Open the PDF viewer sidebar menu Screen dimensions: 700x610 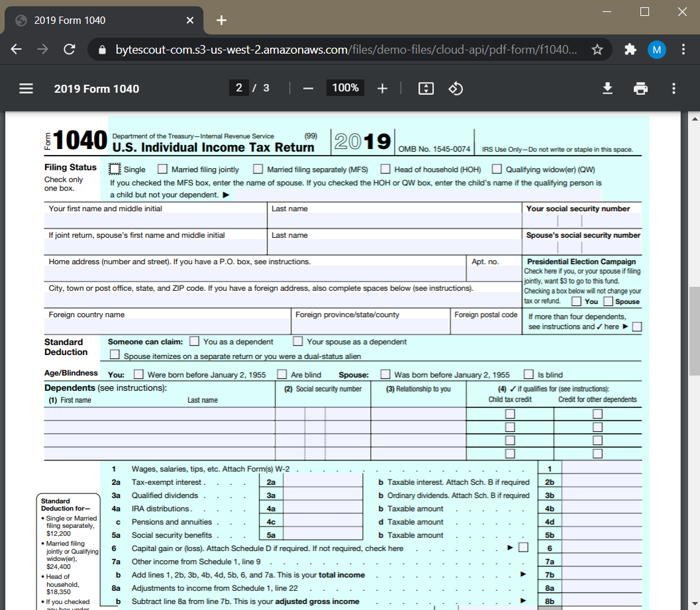26,87
